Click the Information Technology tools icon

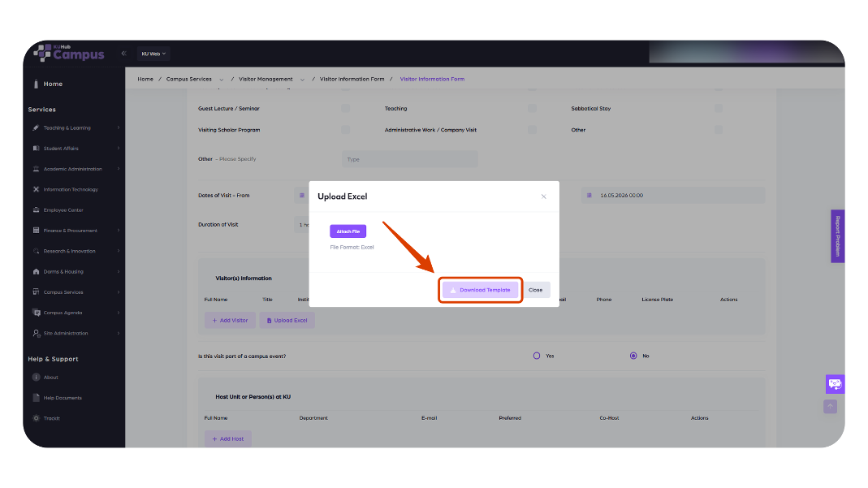(x=36, y=189)
